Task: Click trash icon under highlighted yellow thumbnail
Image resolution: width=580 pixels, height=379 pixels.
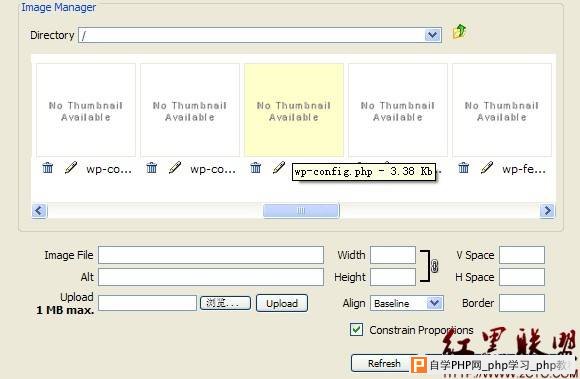Action: tap(255, 168)
